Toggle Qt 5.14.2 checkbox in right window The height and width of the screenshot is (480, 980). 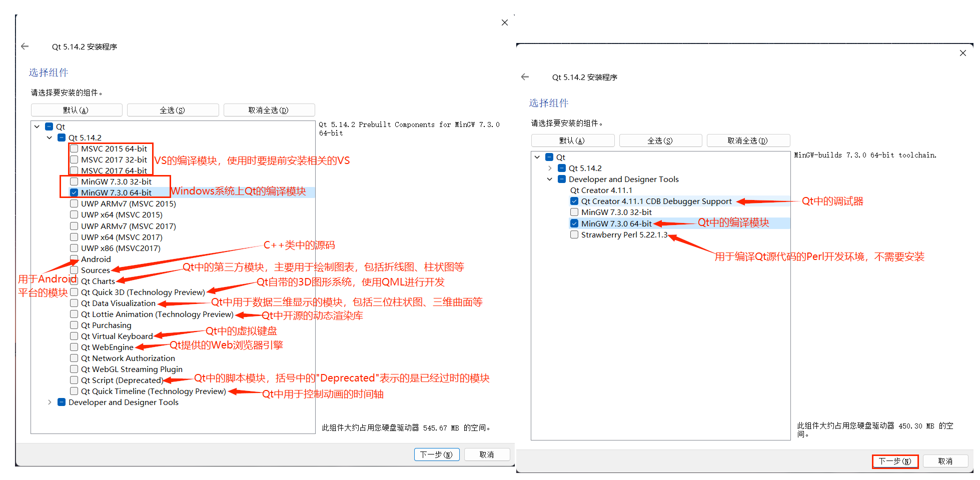(562, 168)
